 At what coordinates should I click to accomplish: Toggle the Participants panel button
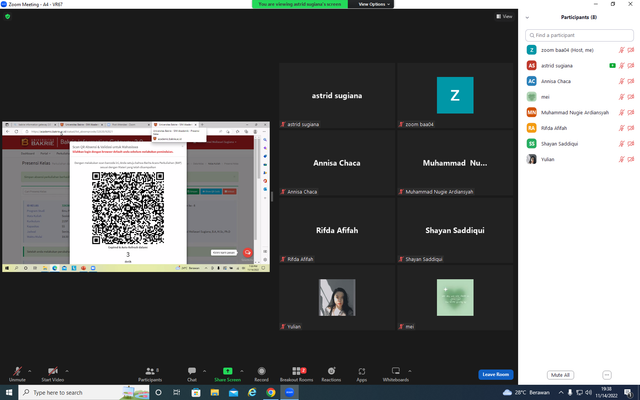[150, 374]
